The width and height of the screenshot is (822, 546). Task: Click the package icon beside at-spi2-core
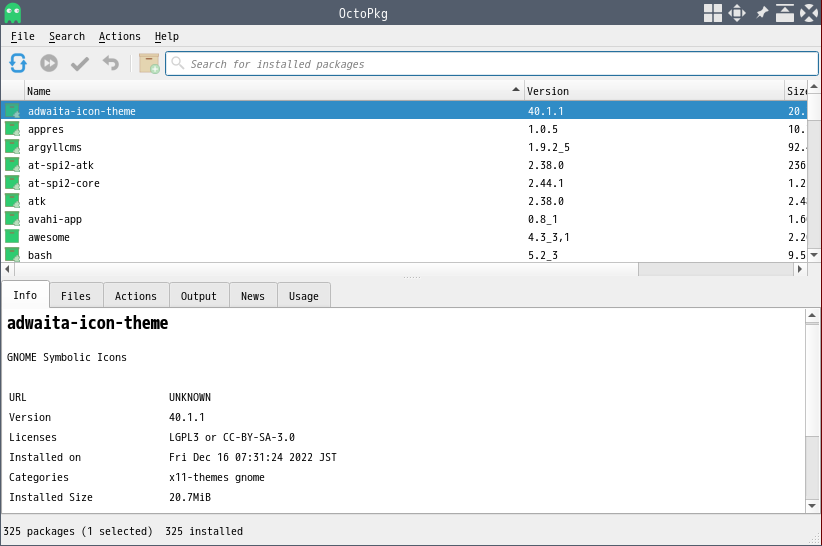click(x=13, y=183)
